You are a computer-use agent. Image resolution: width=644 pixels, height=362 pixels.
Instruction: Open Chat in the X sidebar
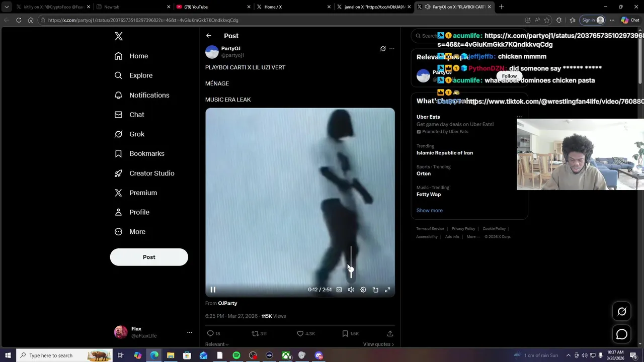pos(129,115)
